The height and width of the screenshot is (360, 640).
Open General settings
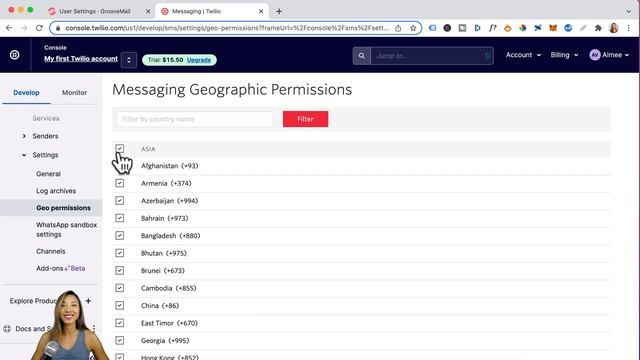tap(48, 174)
